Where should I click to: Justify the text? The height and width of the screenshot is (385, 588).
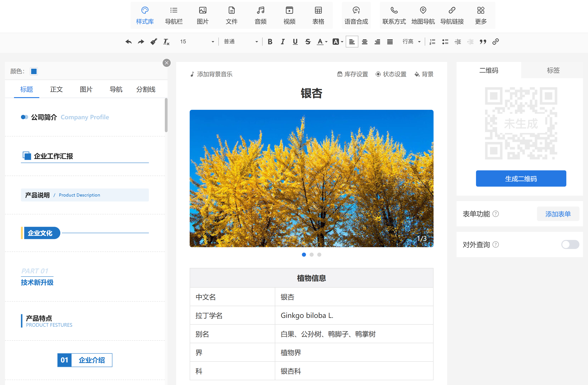390,42
